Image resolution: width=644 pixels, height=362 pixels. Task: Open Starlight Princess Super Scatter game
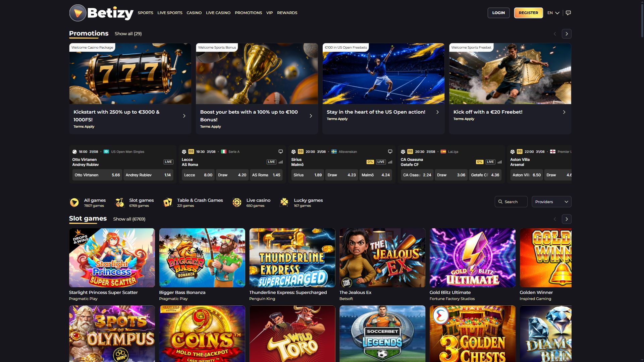click(112, 258)
